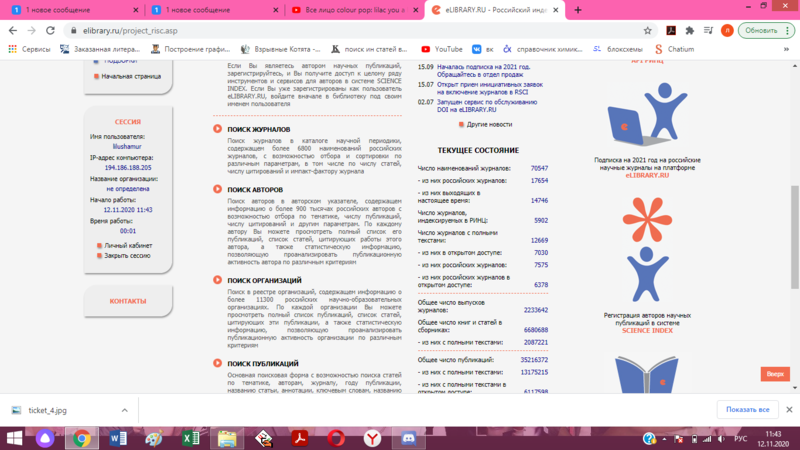Open news 'Началась подписка на 2021 год'
The width and height of the screenshot is (800, 450).
click(483, 70)
